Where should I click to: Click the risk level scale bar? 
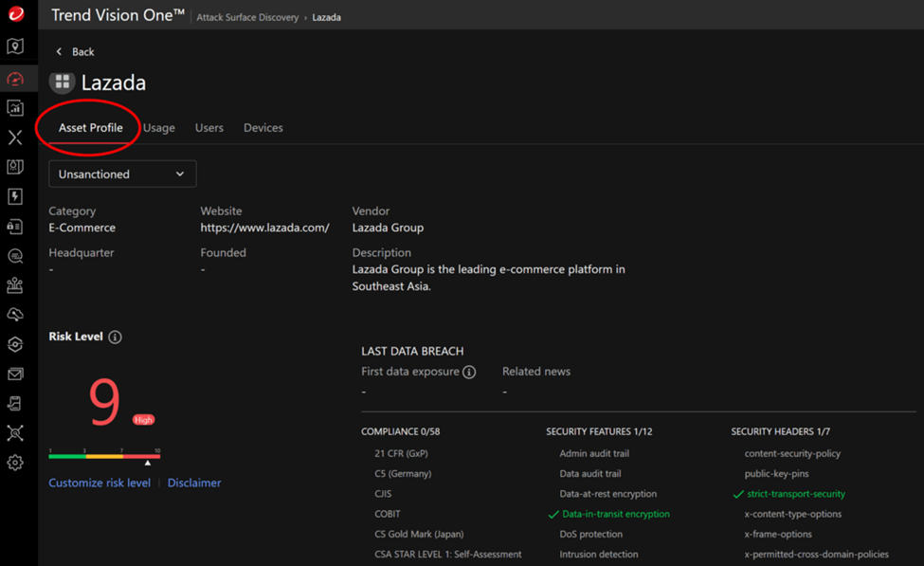click(x=104, y=456)
